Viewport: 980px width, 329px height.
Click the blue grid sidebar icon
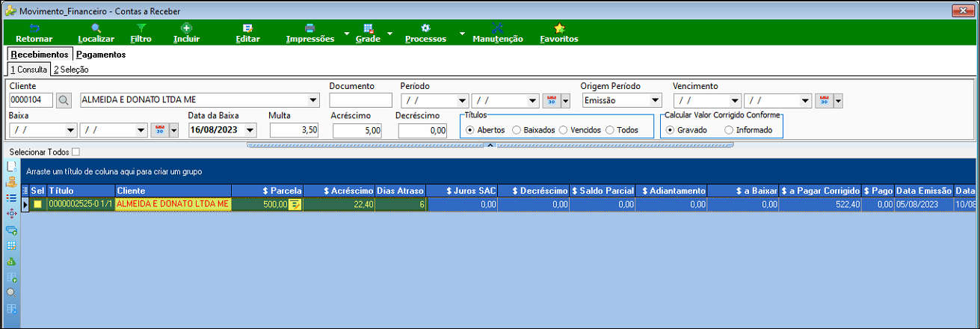click(x=11, y=245)
